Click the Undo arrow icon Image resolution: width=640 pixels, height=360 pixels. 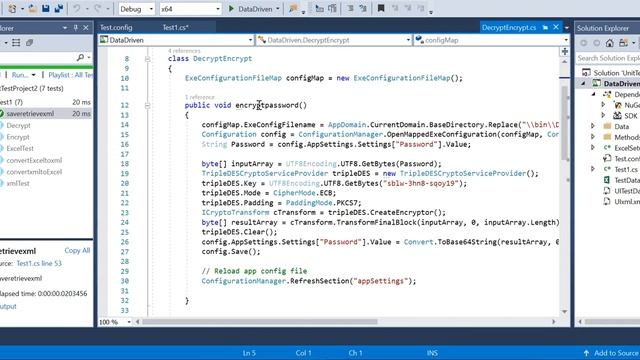76,9
